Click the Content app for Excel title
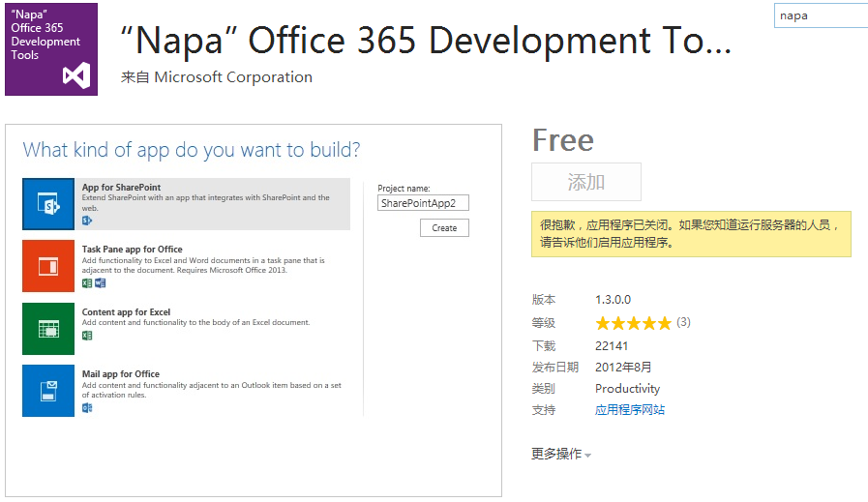The height and width of the screenshot is (502, 868). click(x=126, y=312)
